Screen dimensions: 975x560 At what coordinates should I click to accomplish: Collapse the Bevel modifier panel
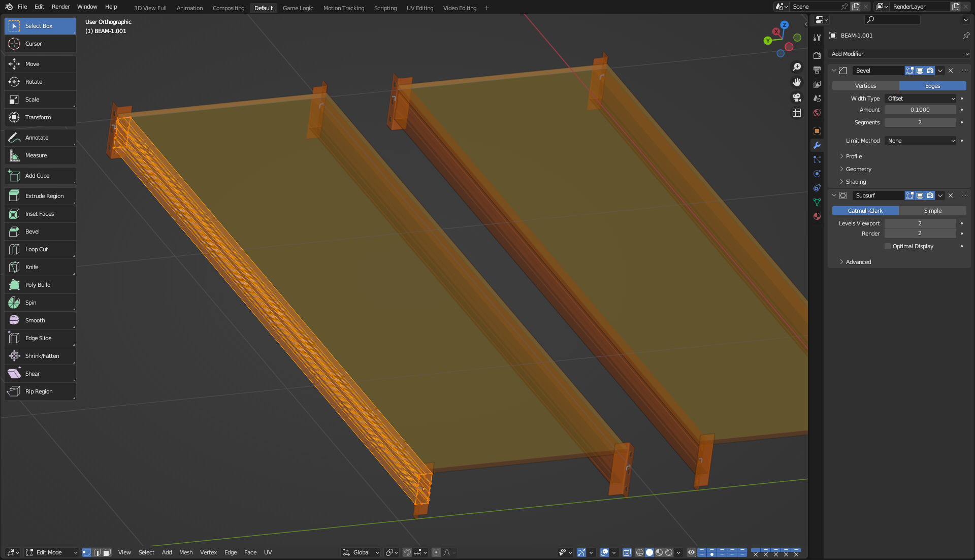coord(834,71)
